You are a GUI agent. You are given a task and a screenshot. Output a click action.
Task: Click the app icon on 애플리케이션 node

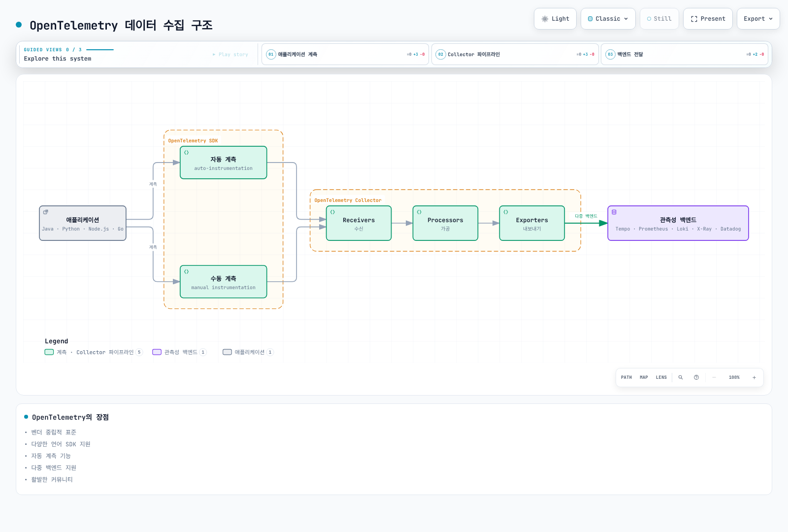click(x=46, y=212)
